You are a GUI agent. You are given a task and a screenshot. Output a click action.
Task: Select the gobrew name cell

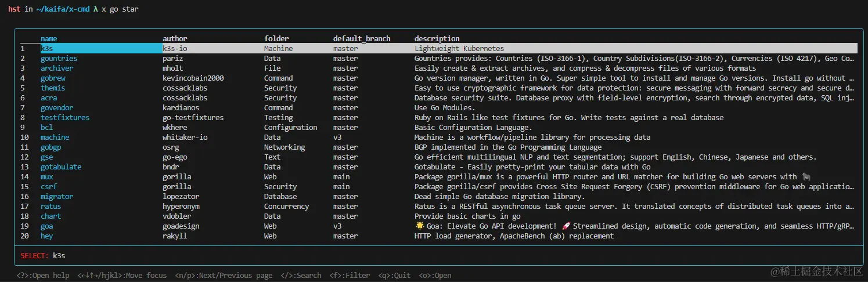[x=53, y=78]
